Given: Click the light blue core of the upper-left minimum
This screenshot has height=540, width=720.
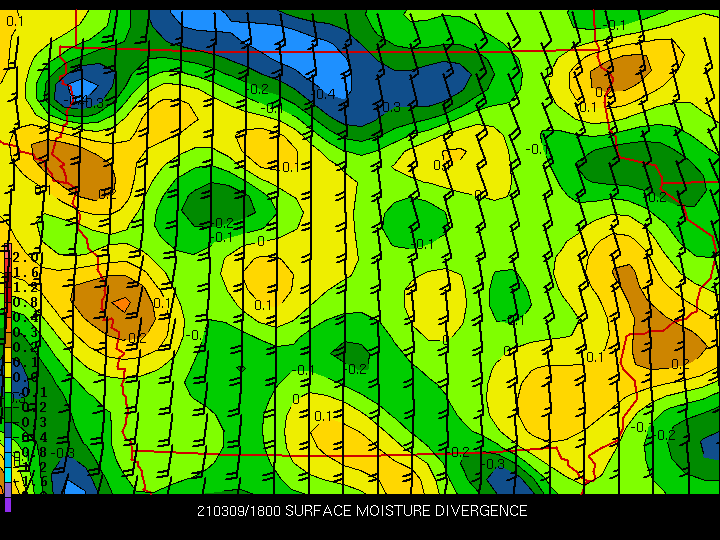Looking at the screenshot, I should (x=83, y=87).
